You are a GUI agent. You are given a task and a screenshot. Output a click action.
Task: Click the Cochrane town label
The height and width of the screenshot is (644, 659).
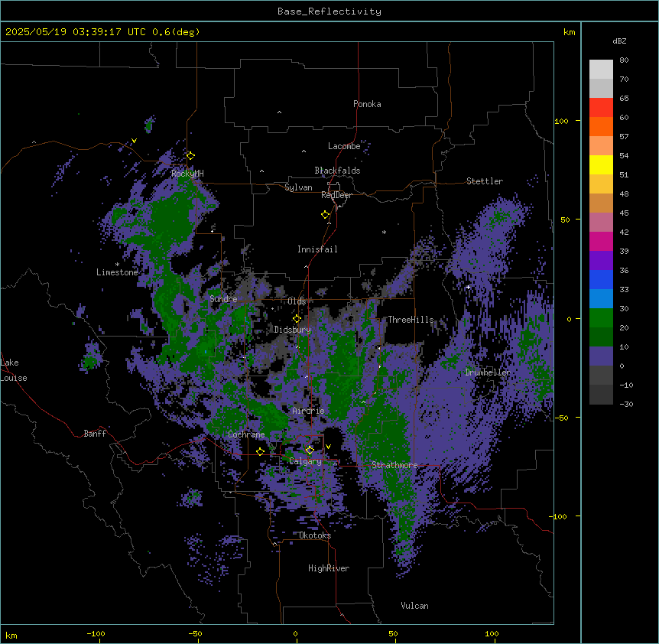pyautogui.click(x=246, y=434)
